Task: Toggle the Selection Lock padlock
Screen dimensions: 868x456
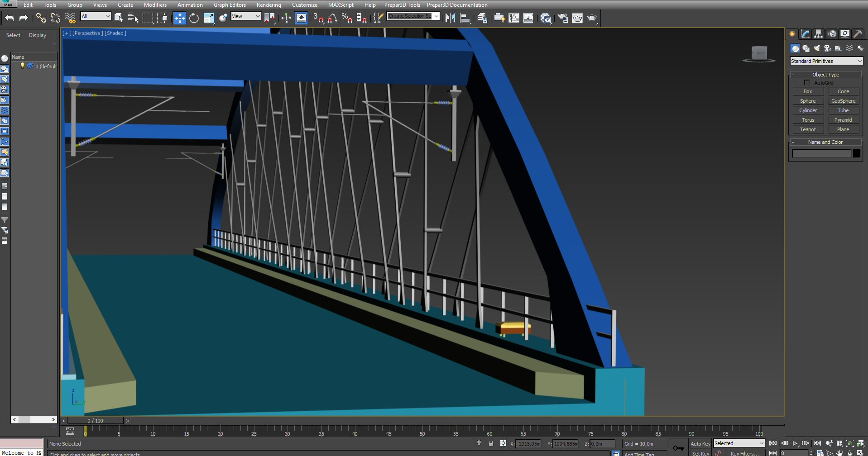Action: pos(491,444)
